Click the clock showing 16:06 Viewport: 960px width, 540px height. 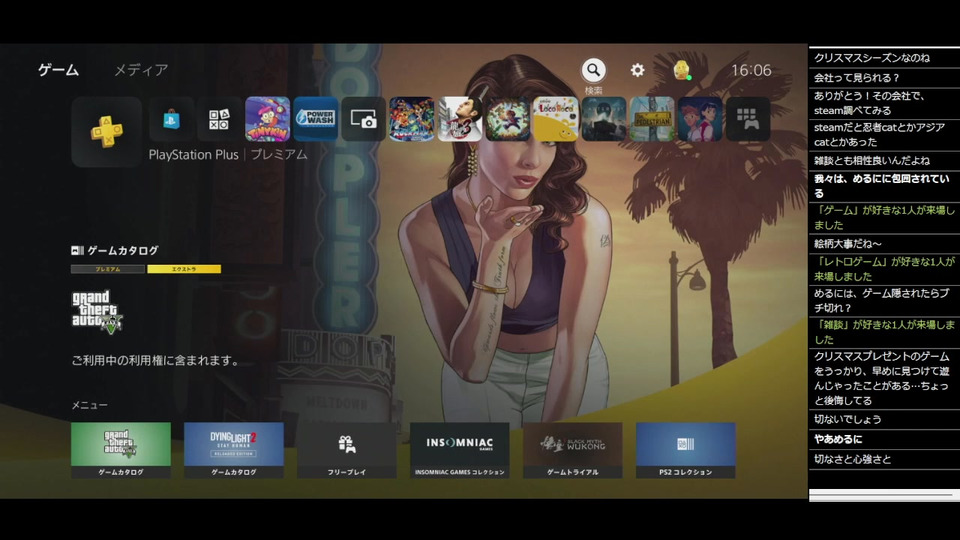coord(751,70)
